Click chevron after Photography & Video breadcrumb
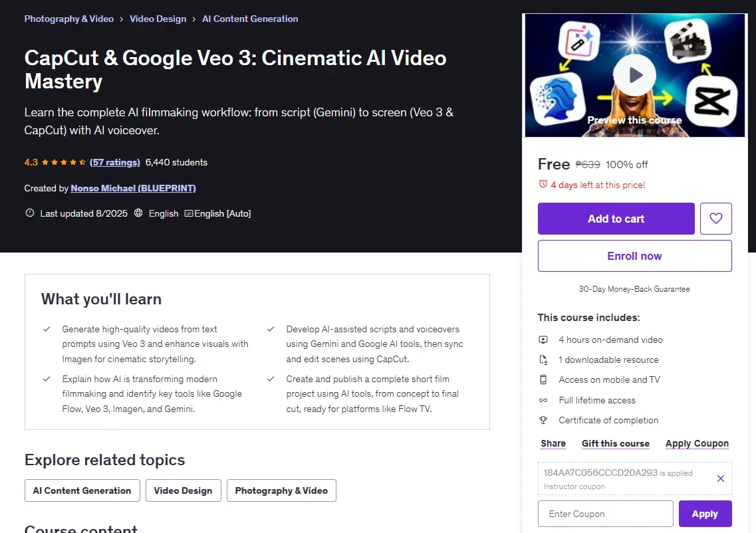The height and width of the screenshot is (533, 756). pyautogui.click(x=122, y=19)
